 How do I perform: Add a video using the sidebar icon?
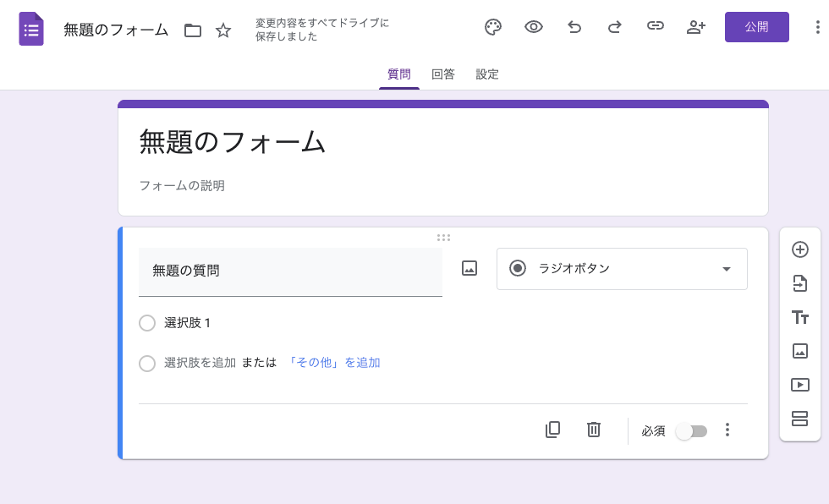pyautogui.click(x=799, y=385)
